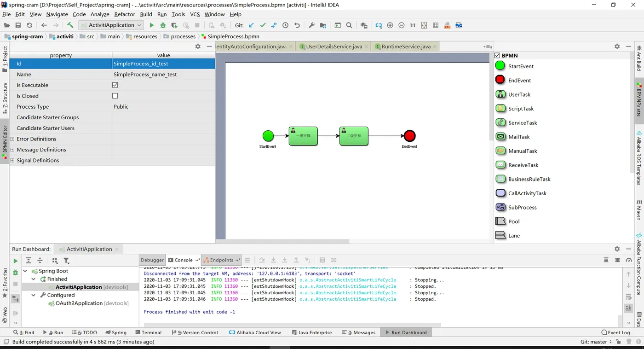Rerun application with dashboard green play icon

click(x=16, y=261)
